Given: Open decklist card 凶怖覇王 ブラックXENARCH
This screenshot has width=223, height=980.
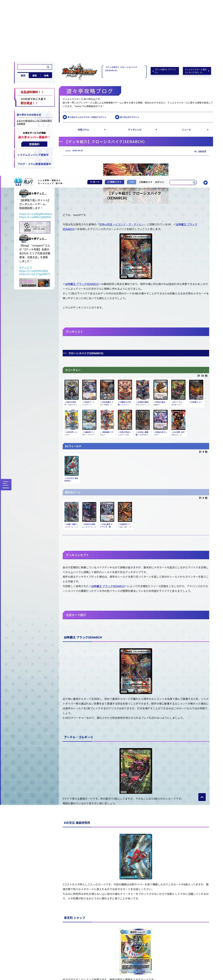Looking at the screenshot, I should (107, 390).
